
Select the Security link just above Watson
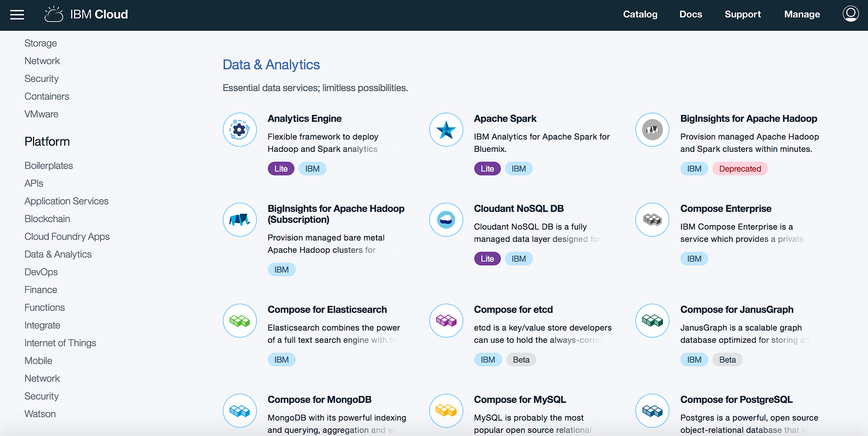coord(41,396)
